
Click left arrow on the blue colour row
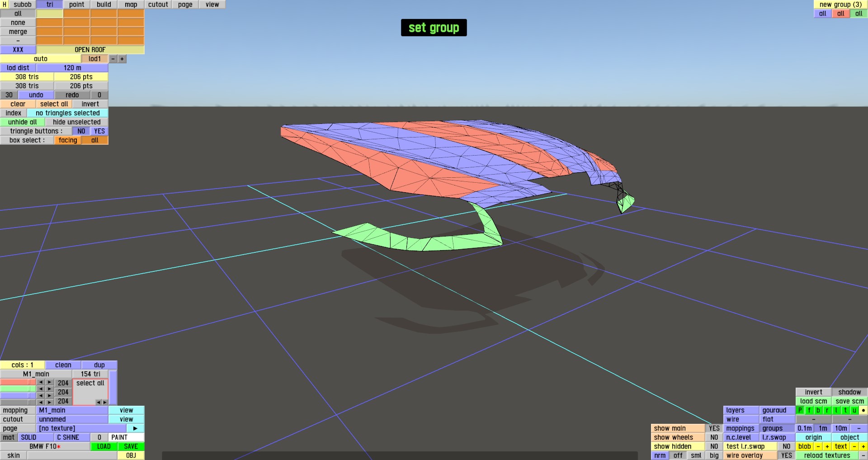point(41,396)
